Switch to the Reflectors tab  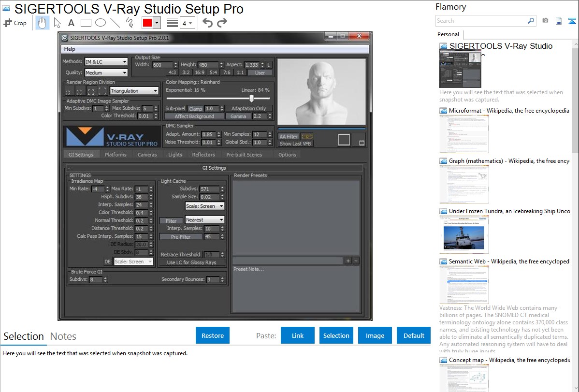click(x=203, y=155)
